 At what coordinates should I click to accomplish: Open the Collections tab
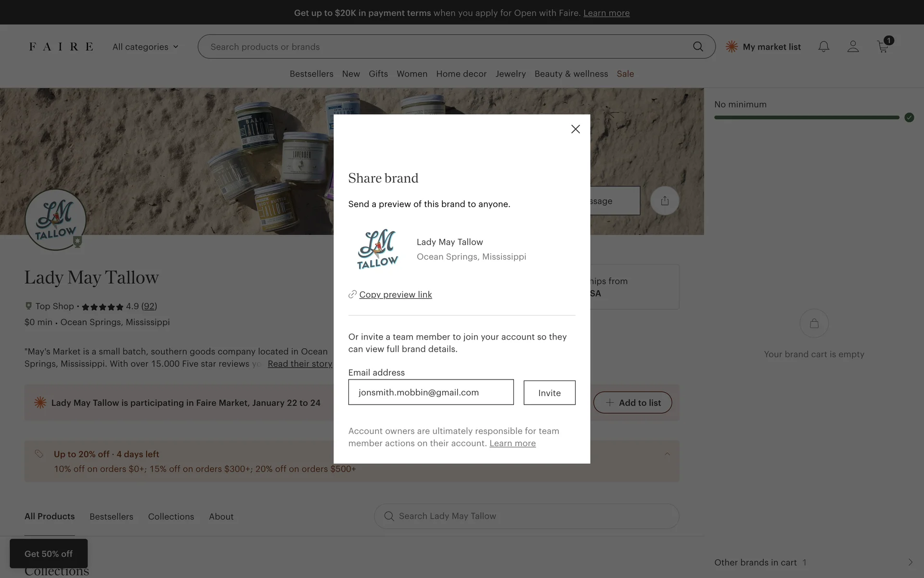pyautogui.click(x=171, y=516)
